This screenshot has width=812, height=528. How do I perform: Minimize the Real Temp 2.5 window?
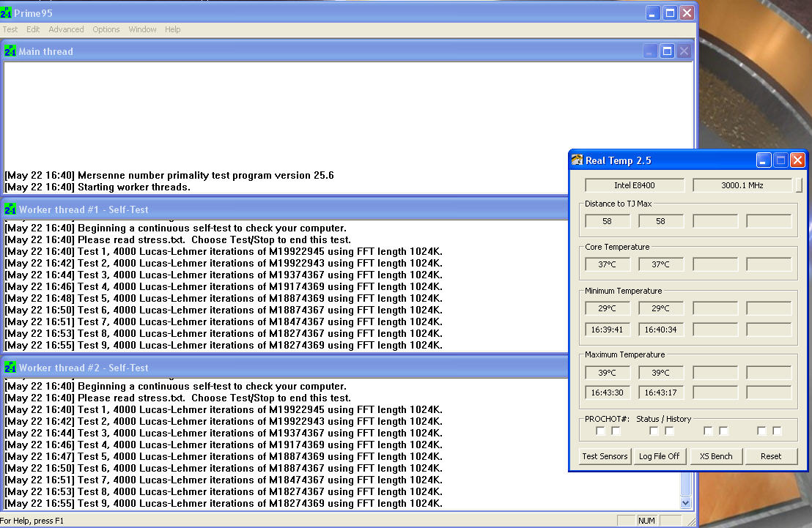click(764, 160)
